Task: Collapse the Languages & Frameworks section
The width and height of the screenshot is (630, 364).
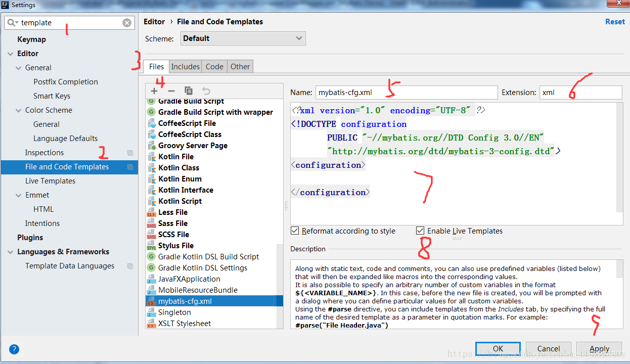Action: pyautogui.click(x=11, y=251)
